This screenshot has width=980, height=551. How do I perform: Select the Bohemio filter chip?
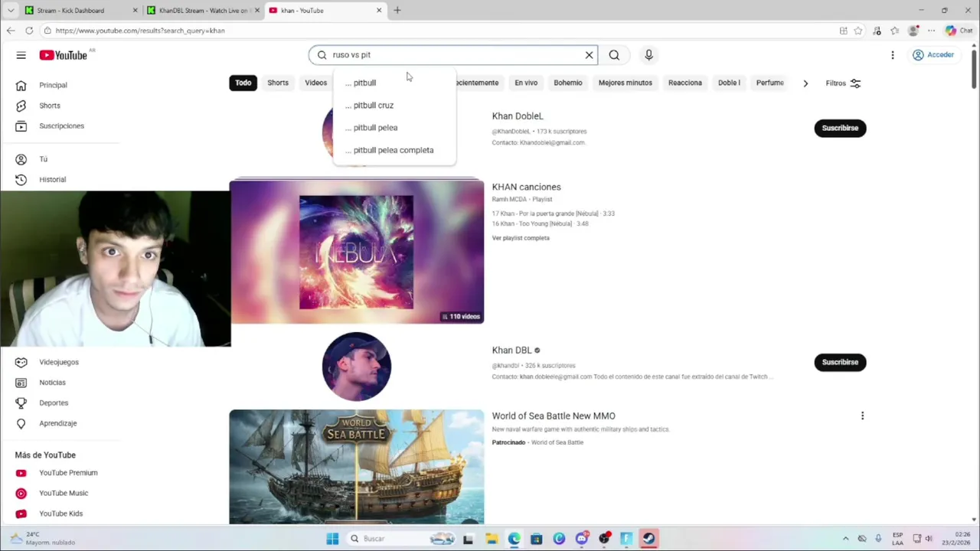(x=568, y=83)
